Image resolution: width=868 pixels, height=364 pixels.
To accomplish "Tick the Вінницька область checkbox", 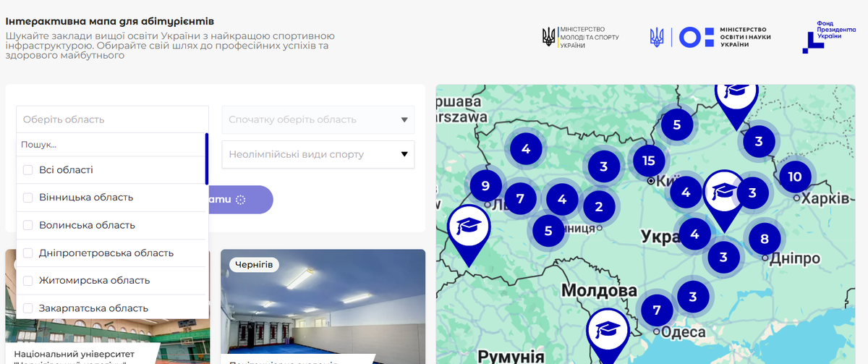I will coord(28,198).
